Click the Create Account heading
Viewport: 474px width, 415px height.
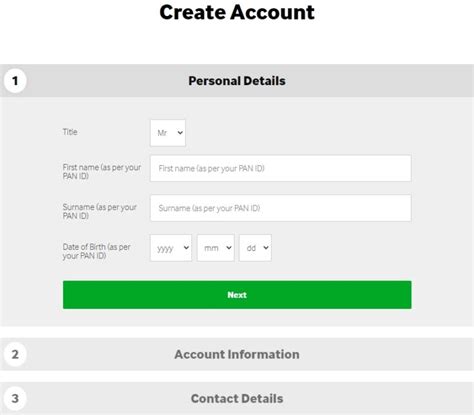click(237, 13)
